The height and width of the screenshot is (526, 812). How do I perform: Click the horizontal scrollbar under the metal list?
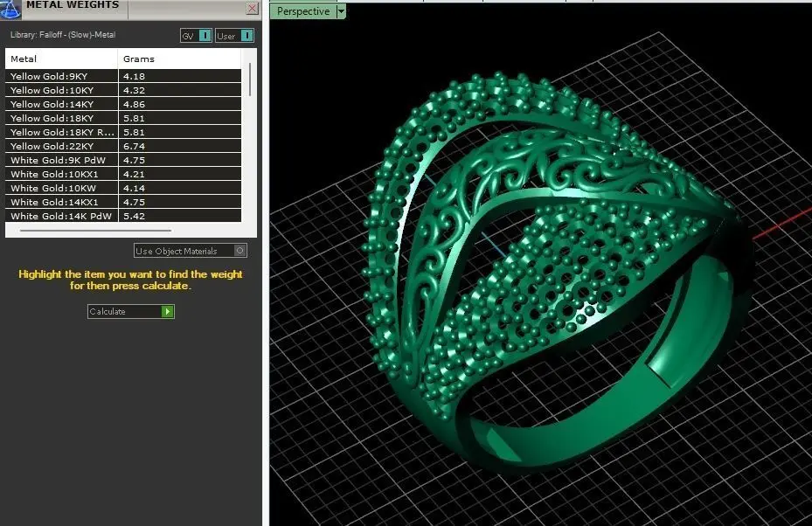pos(96,231)
